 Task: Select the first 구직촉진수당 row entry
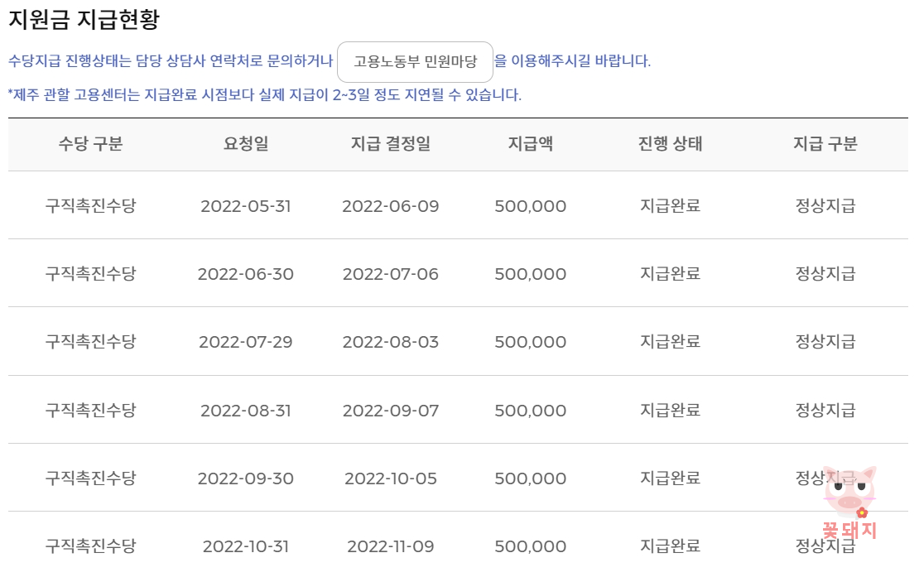point(91,206)
